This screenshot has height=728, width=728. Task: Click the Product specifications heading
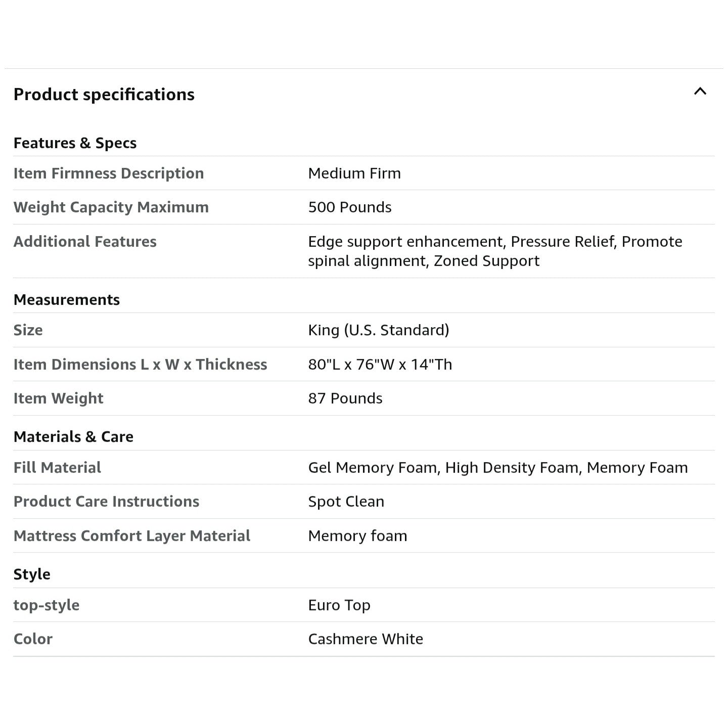(104, 95)
